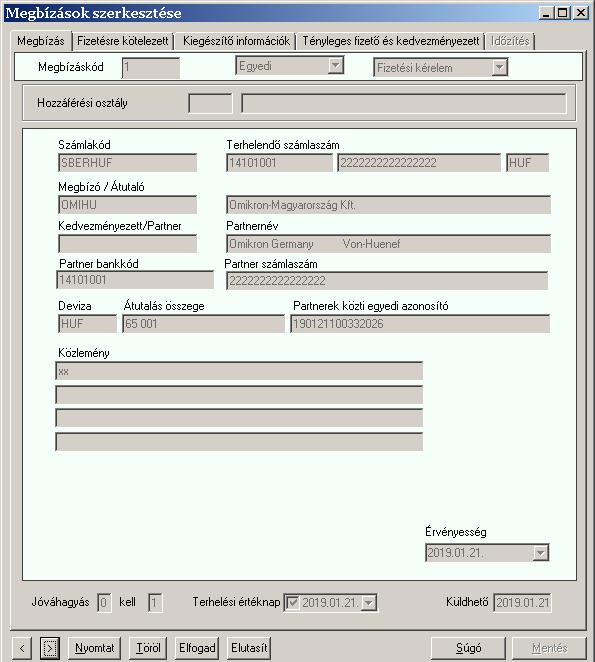The width and height of the screenshot is (595, 662).
Task: Click the kell count field showing 1
Action: click(155, 602)
